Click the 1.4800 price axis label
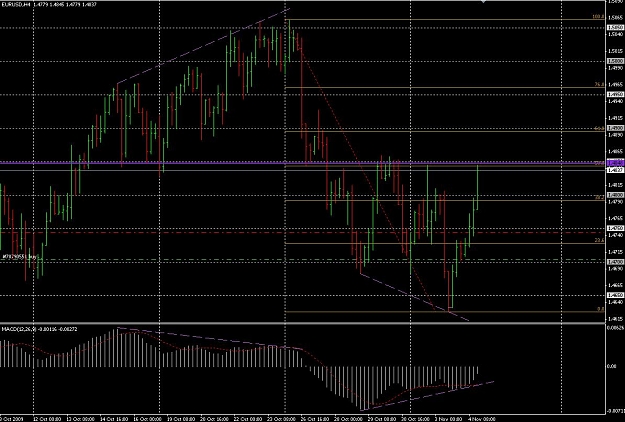This screenshot has height=422, width=625. click(615, 195)
